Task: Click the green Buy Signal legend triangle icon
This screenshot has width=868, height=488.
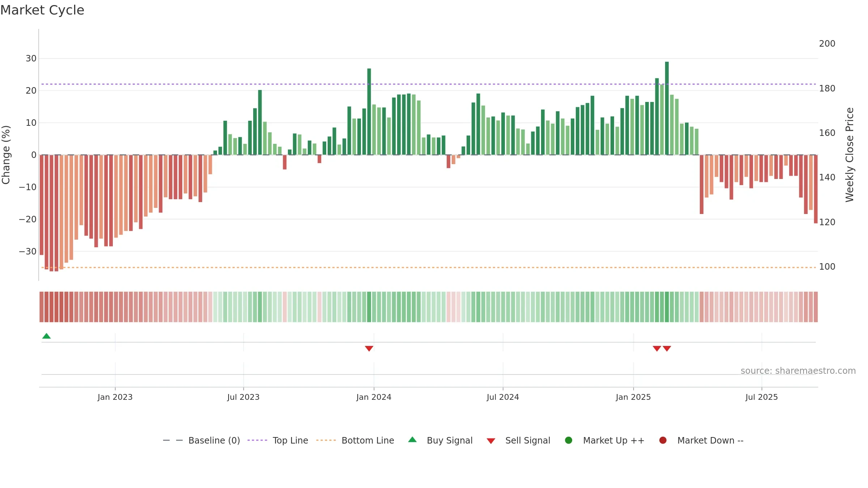Action: [x=412, y=440]
